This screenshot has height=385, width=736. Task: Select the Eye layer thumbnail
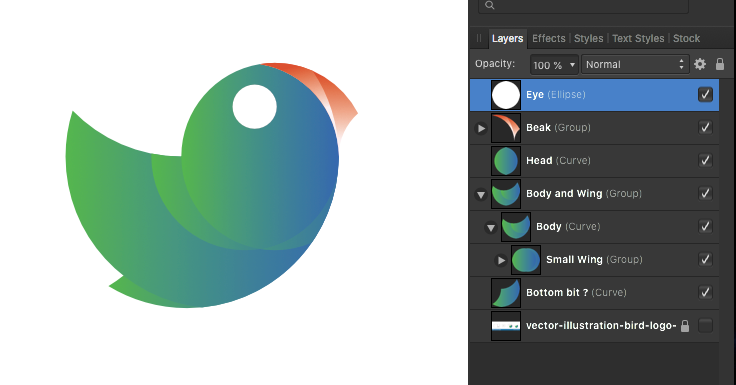point(506,95)
